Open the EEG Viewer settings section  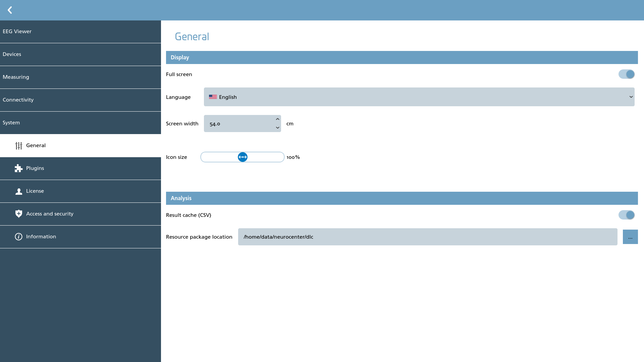[80, 32]
